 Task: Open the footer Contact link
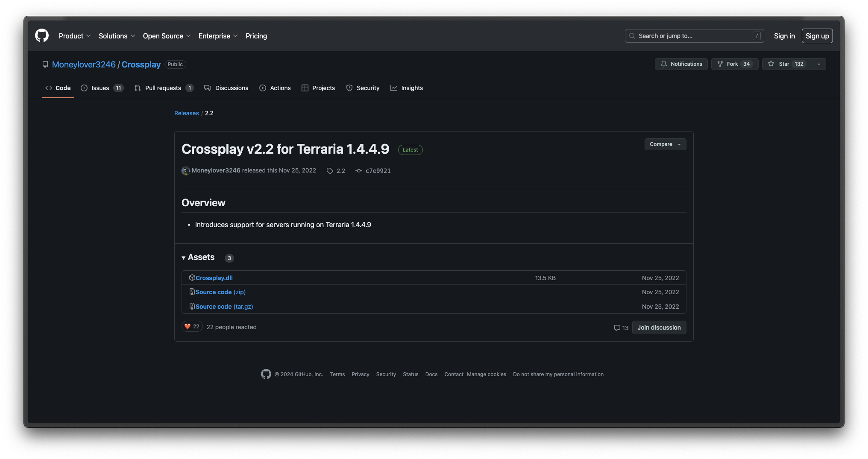click(454, 374)
